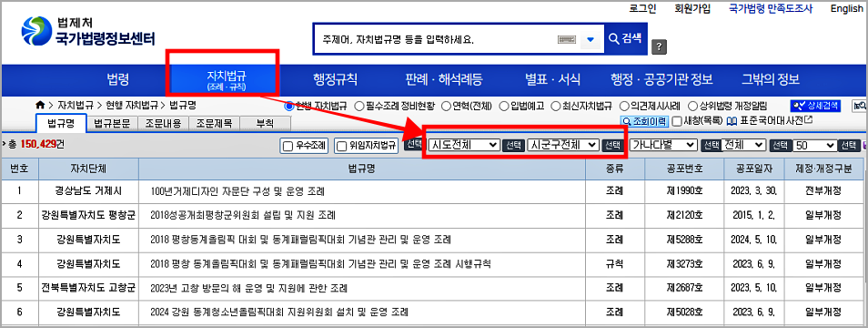868x328 pixels.
Task: Click the magnifier 검색 button
Action: click(x=626, y=38)
